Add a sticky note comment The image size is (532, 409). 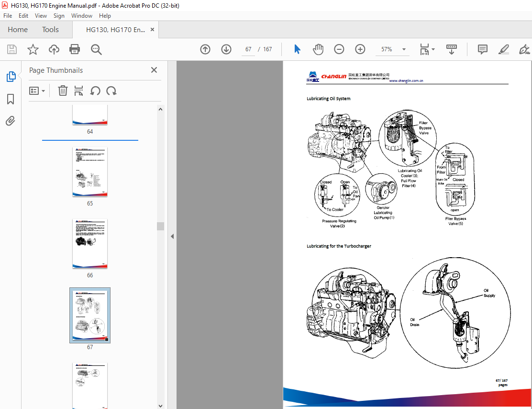(x=482, y=49)
